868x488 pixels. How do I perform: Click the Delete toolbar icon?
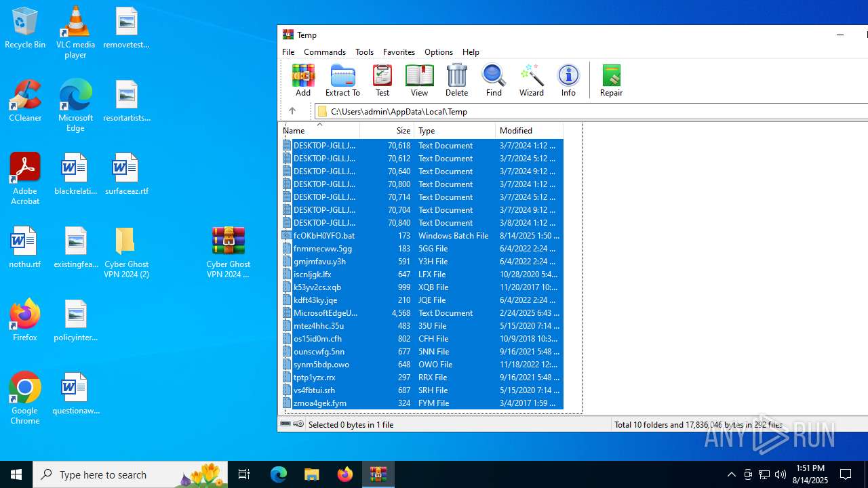[x=456, y=81]
